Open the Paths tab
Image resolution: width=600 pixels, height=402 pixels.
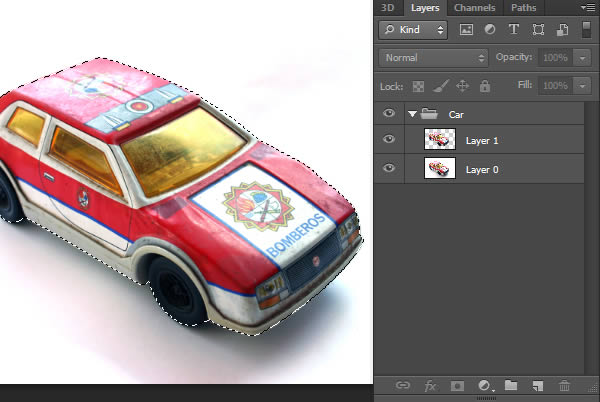point(523,8)
